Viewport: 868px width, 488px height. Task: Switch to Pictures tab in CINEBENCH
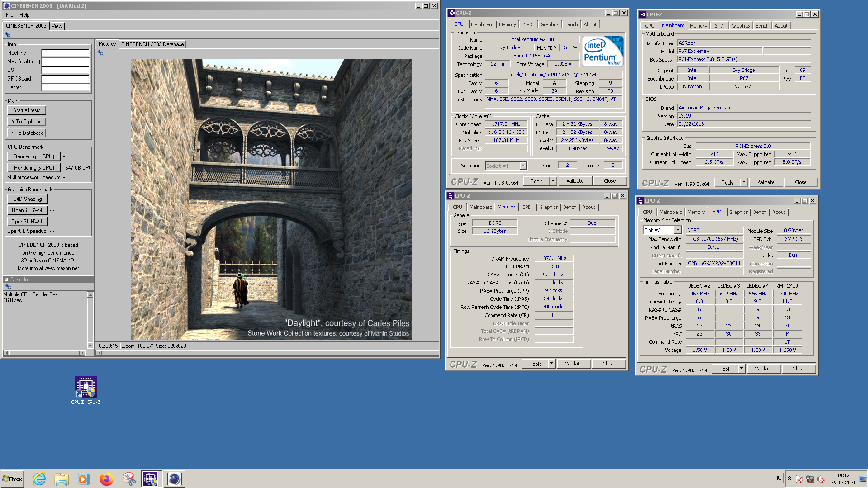(107, 44)
